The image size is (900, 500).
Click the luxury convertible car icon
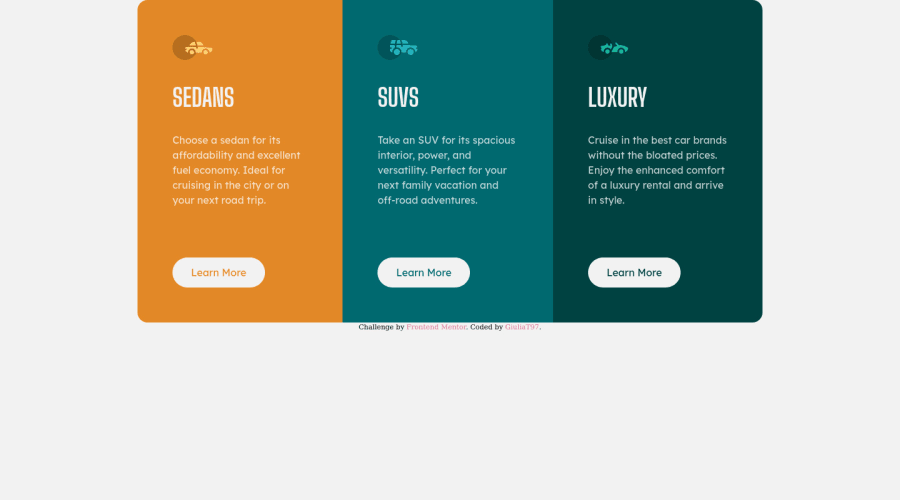(x=614, y=48)
